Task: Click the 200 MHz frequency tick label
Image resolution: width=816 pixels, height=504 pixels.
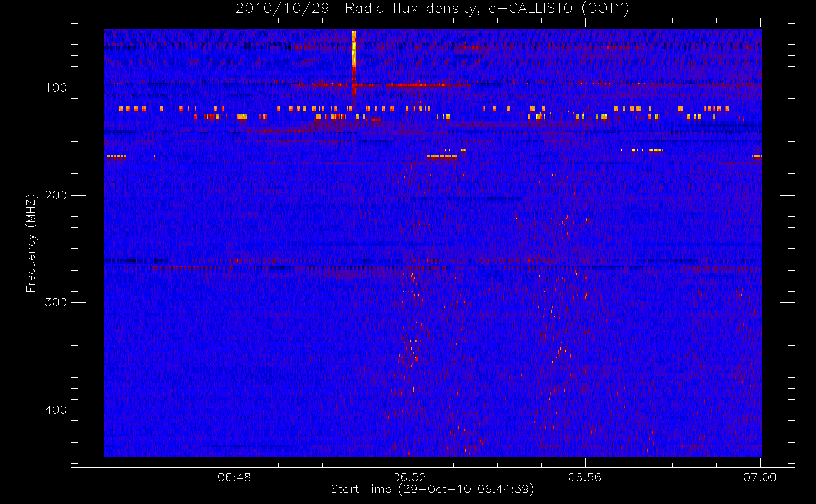Action: [x=55, y=195]
